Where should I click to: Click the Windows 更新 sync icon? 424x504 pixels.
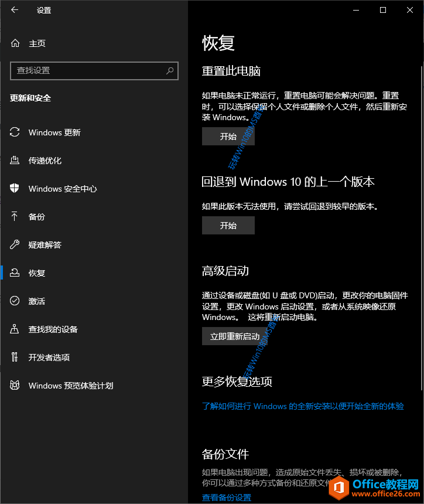coord(15,132)
